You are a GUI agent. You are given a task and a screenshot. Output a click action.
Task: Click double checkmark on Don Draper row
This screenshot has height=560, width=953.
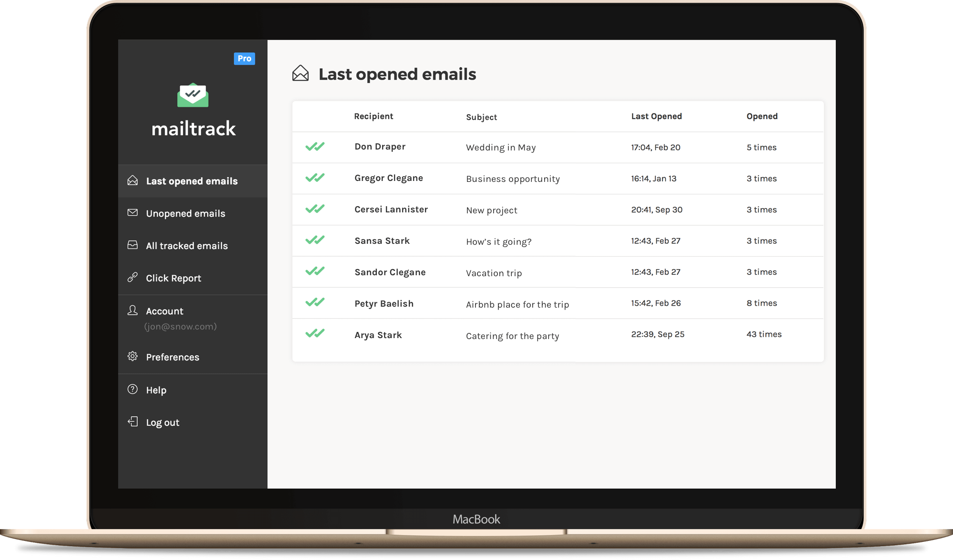[315, 147]
